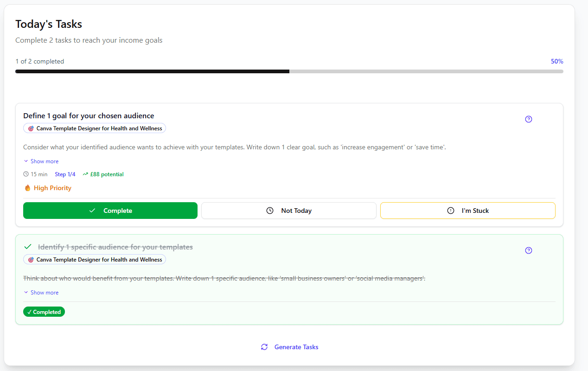Click the refresh icon next to Generate Tasks

coord(264,347)
